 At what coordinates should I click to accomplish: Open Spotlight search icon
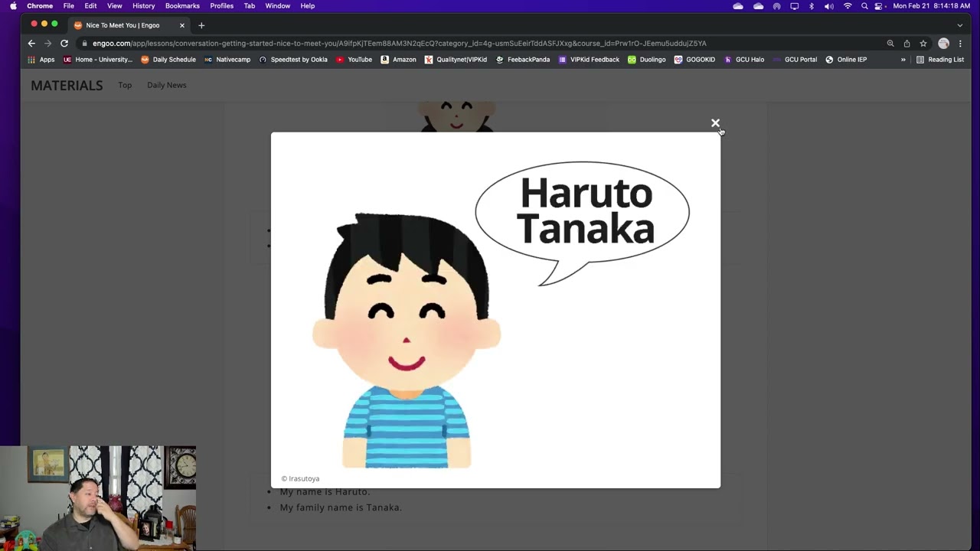[864, 6]
